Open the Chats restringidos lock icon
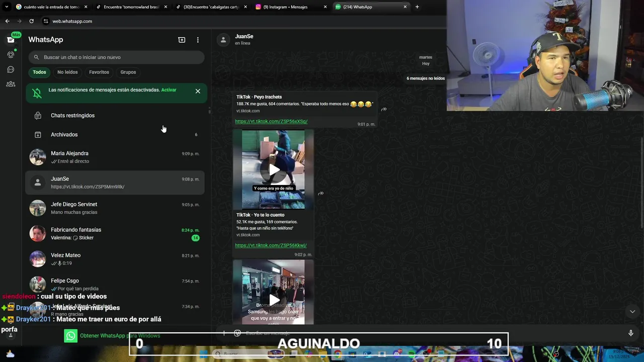Image resolution: width=644 pixels, height=362 pixels. click(x=38, y=116)
